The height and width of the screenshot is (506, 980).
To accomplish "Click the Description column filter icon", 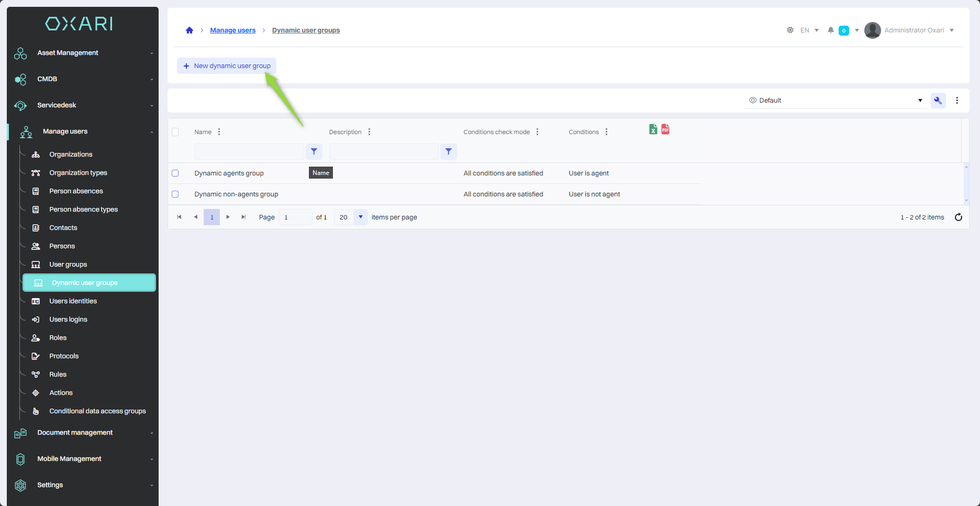I will (449, 151).
